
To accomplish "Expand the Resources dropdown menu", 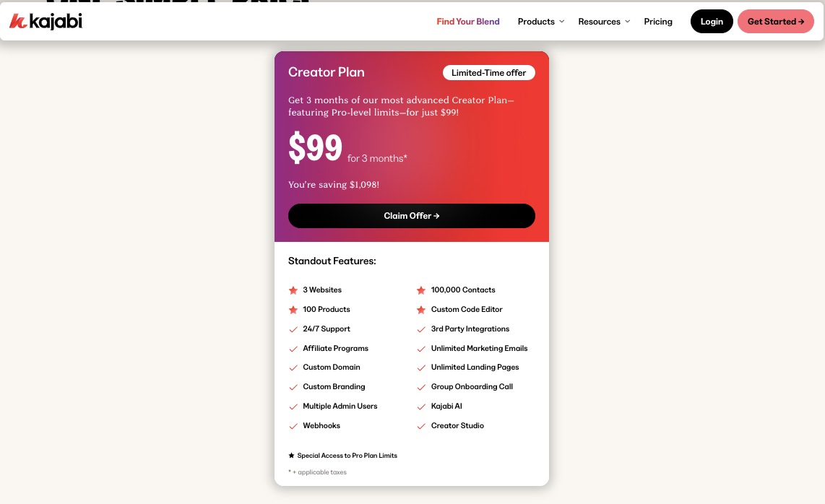I will (x=604, y=22).
